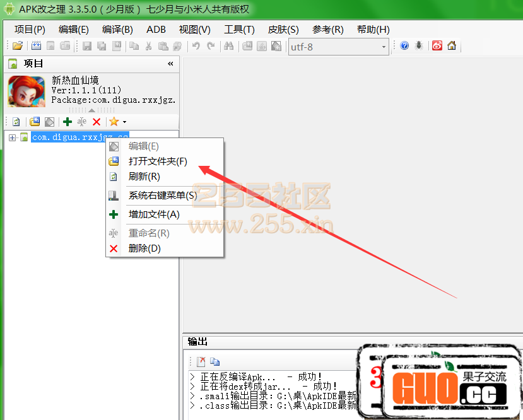
Task: Open the Weibo icon in toolbar
Action: (437, 46)
